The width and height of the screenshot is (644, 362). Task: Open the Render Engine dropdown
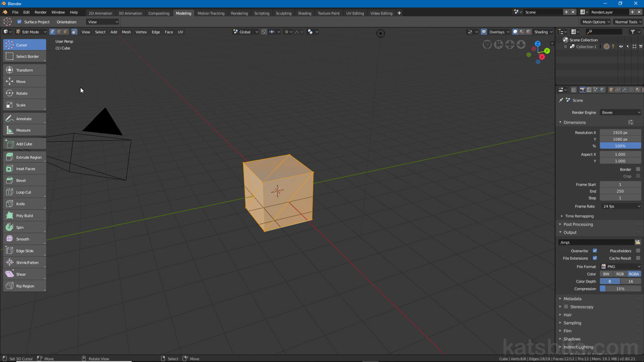[x=620, y=112]
